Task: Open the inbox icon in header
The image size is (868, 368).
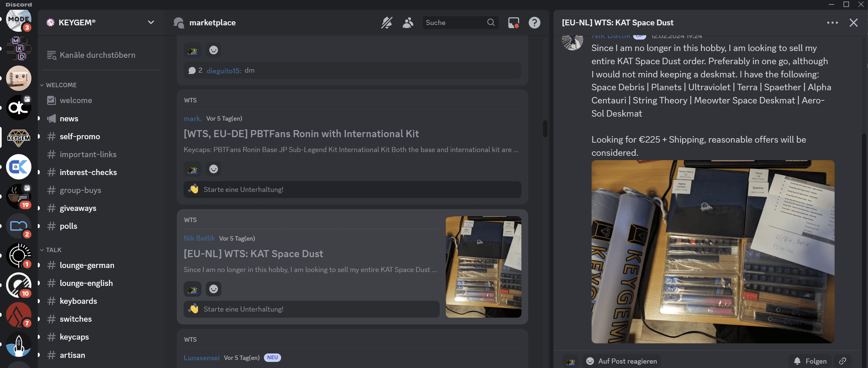Action: point(514,23)
